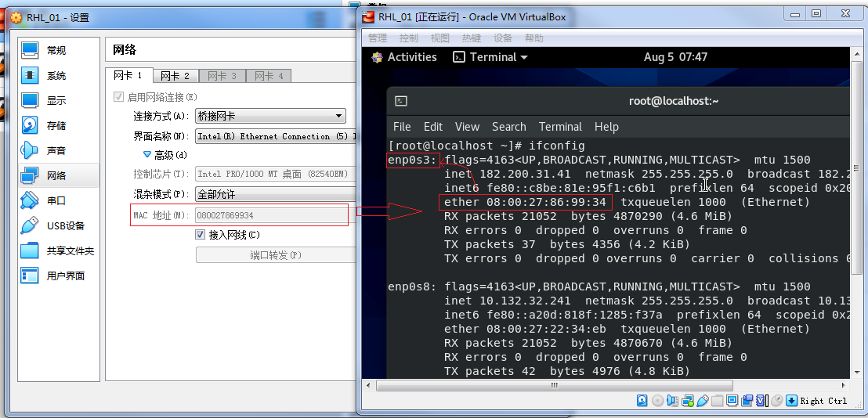Open the 显示 (Display) settings category

coord(57,100)
